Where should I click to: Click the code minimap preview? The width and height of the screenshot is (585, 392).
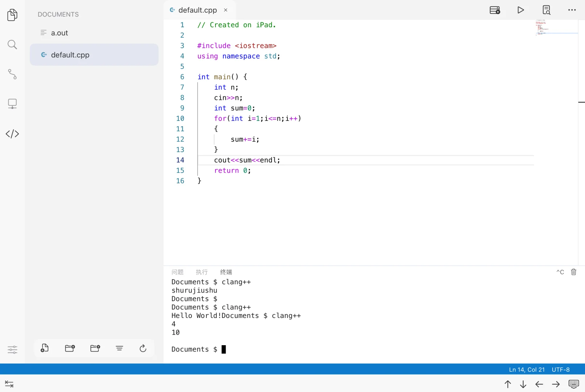click(556, 28)
